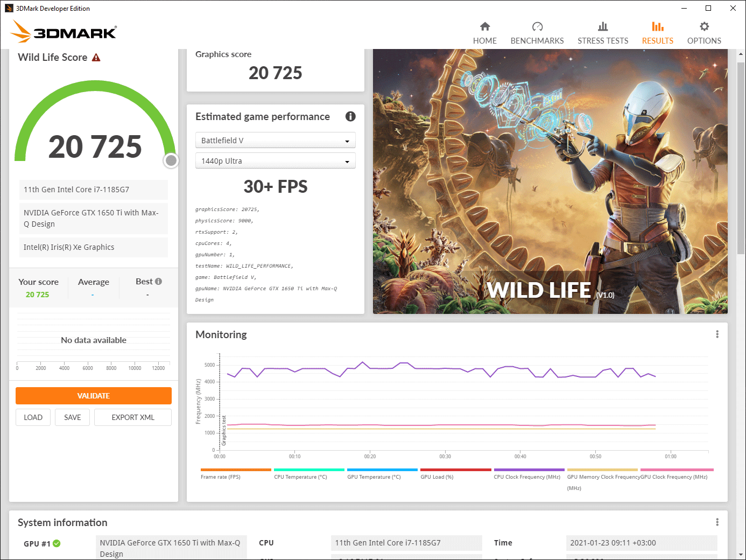Select the RESULTS tab
The height and width of the screenshot is (560, 746).
coord(658,33)
